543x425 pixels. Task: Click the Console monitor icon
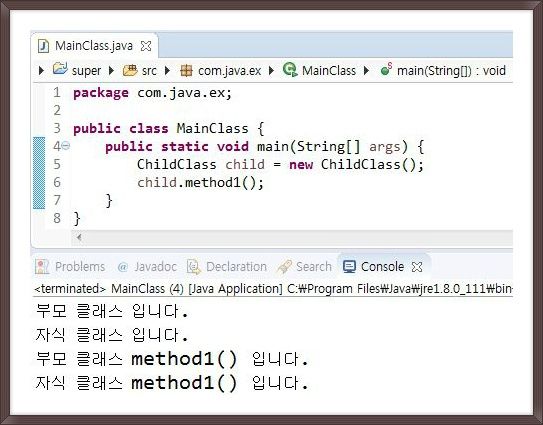click(349, 267)
